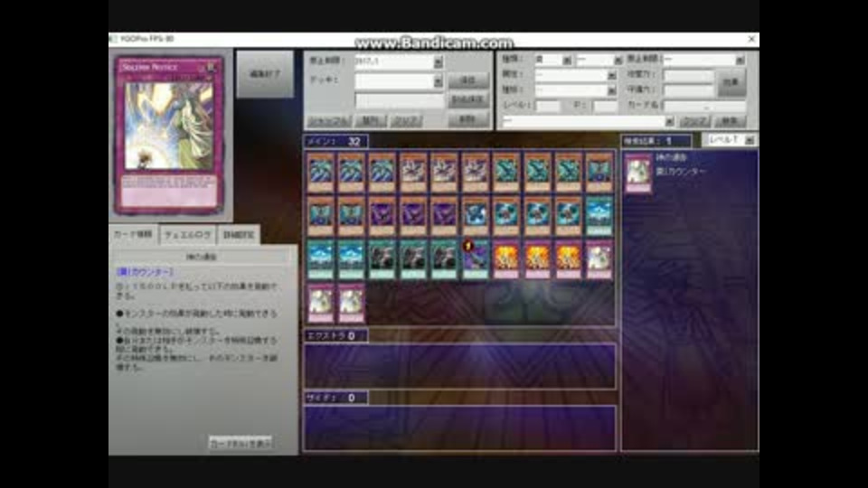Click the button at bottom of card info panel

241,443
